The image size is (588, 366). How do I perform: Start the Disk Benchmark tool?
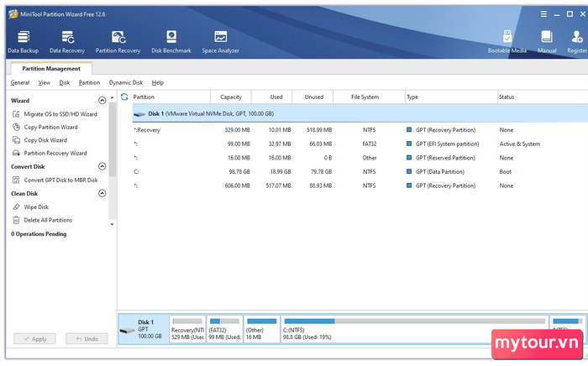click(171, 42)
